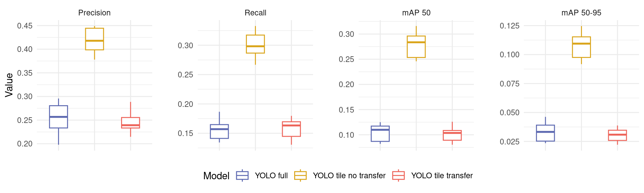Image resolution: width=644 pixels, height=193 pixels.
Task: Click the red box in the Precision panel
Action: [x=130, y=123]
